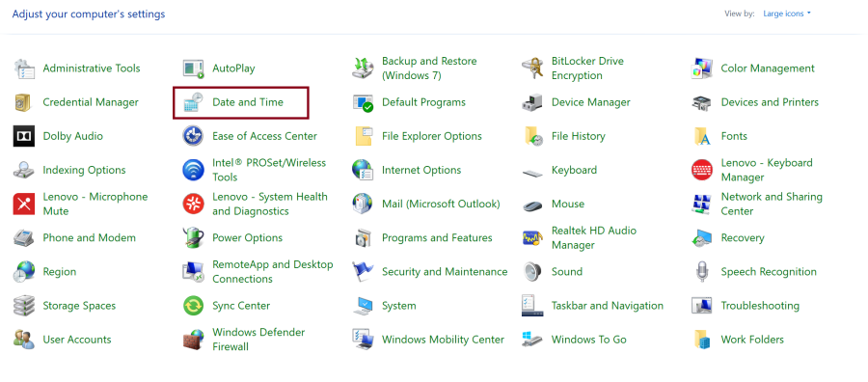Click the Phone and Modem icon

tap(24, 238)
